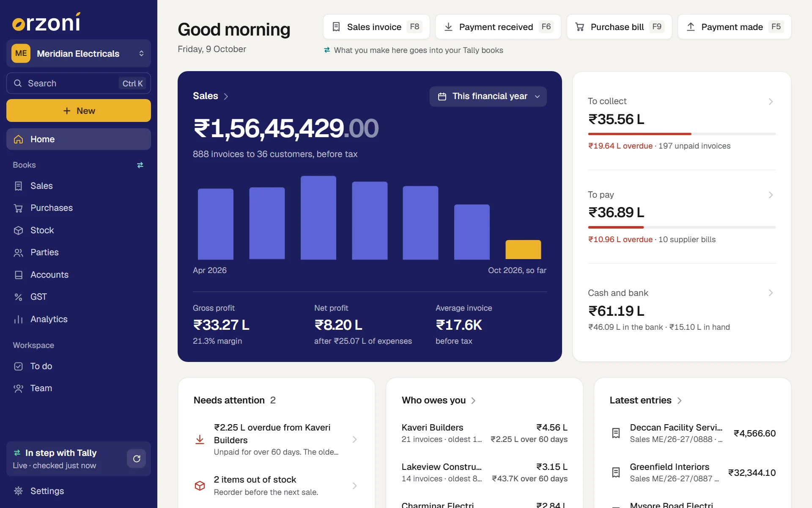This screenshot has width=812, height=508.
Task: Click the yellow Oct 2026 sales bar
Action: coord(523,250)
